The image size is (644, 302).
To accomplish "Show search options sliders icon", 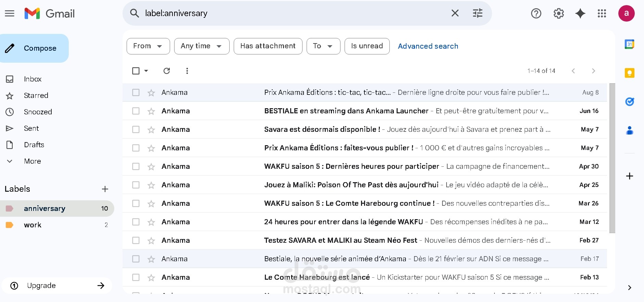I will pos(478,13).
